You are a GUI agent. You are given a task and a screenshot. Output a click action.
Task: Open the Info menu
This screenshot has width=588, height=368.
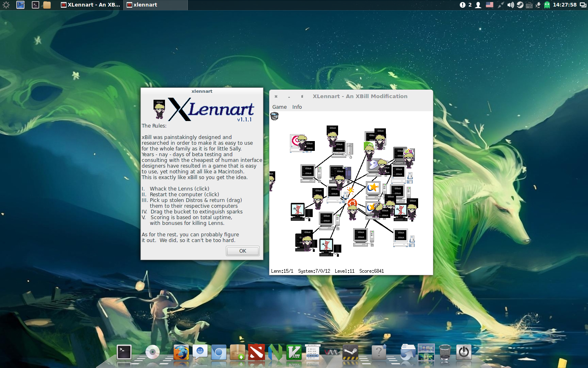click(x=297, y=107)
